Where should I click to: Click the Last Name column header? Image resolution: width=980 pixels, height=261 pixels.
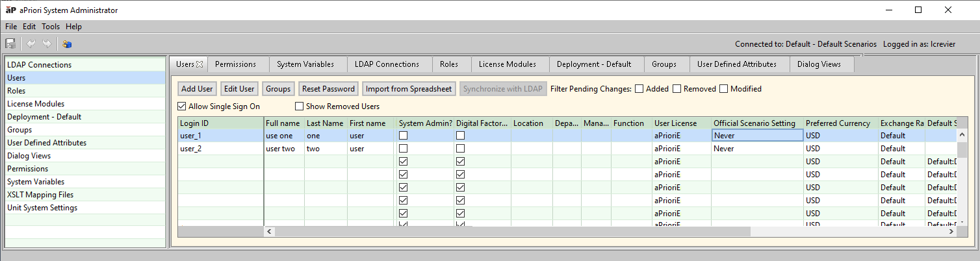click(x=326, y=123)
